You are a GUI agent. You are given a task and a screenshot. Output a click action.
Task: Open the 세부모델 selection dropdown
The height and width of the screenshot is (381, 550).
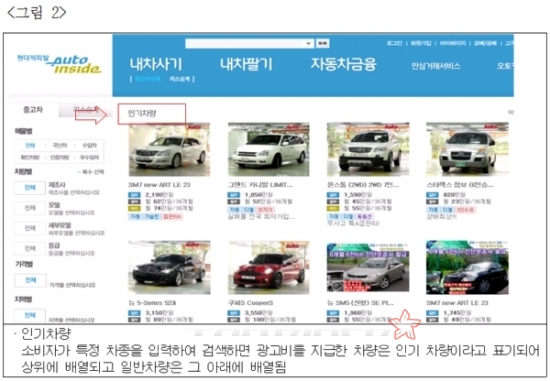pos(30,228)
